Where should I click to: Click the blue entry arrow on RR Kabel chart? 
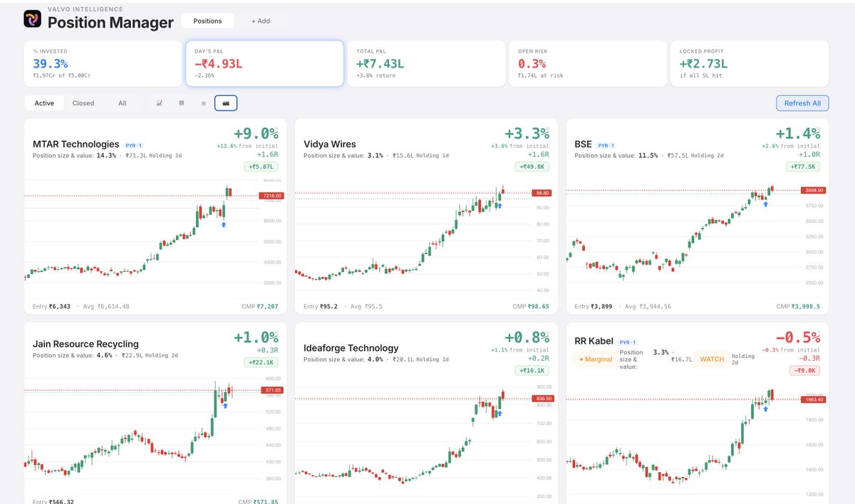(765, 409)
